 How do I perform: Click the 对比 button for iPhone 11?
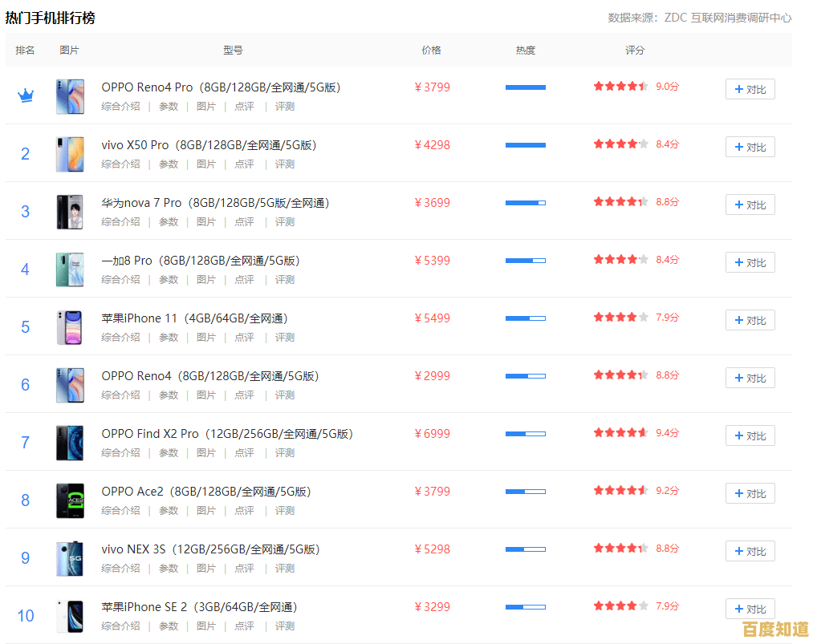tap(750, 320)
